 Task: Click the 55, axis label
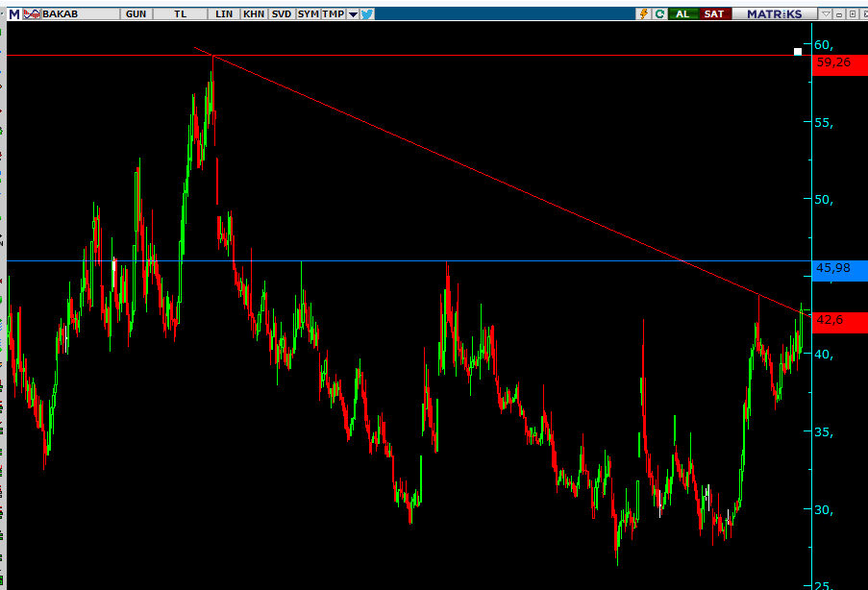click(824, 123)
